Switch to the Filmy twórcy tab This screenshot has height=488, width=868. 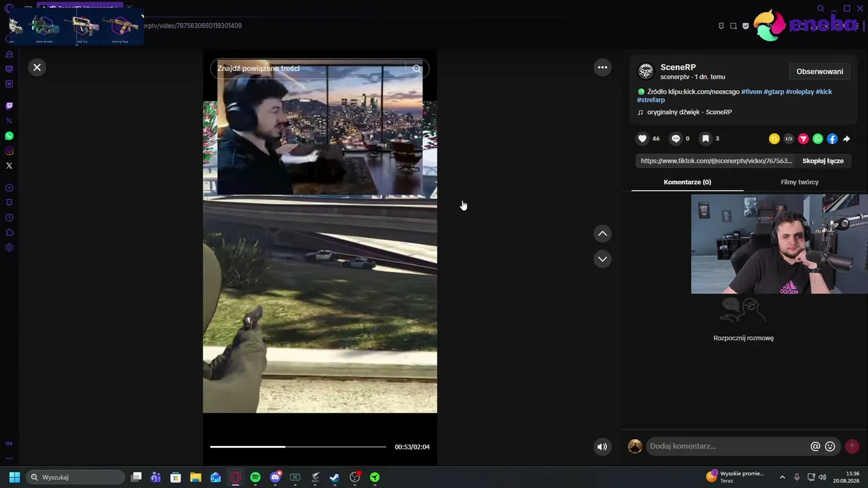800,182
